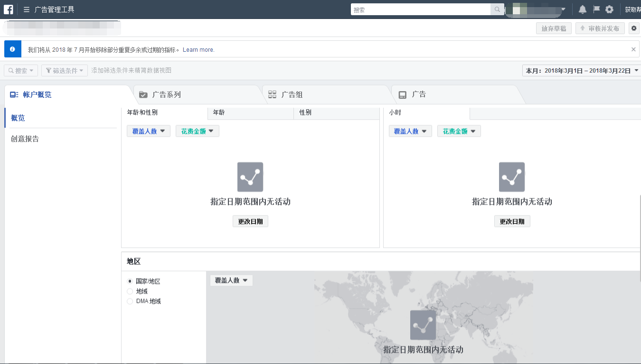Select the 地域 radio button

tap(130, 291)
